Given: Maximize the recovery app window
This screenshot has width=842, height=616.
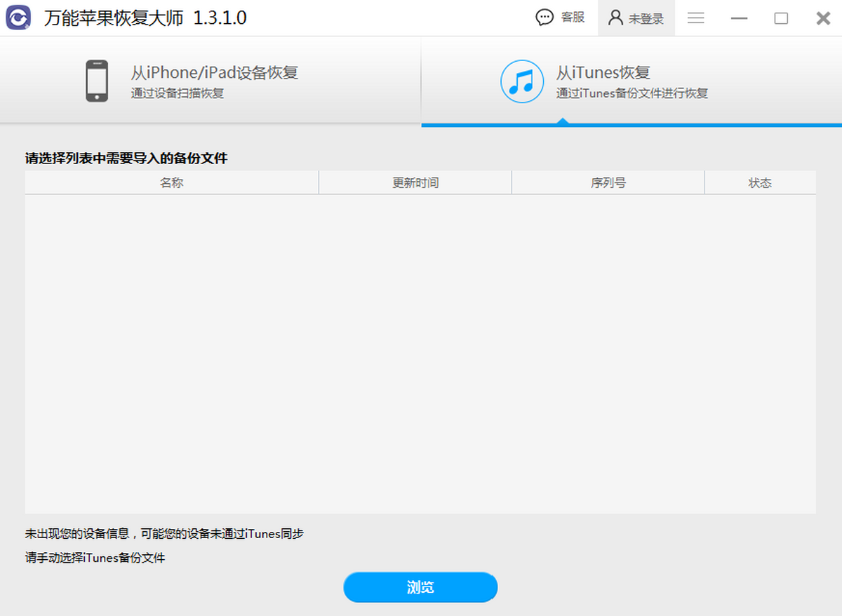Looking at the screenshot, I should pos(781,18).
